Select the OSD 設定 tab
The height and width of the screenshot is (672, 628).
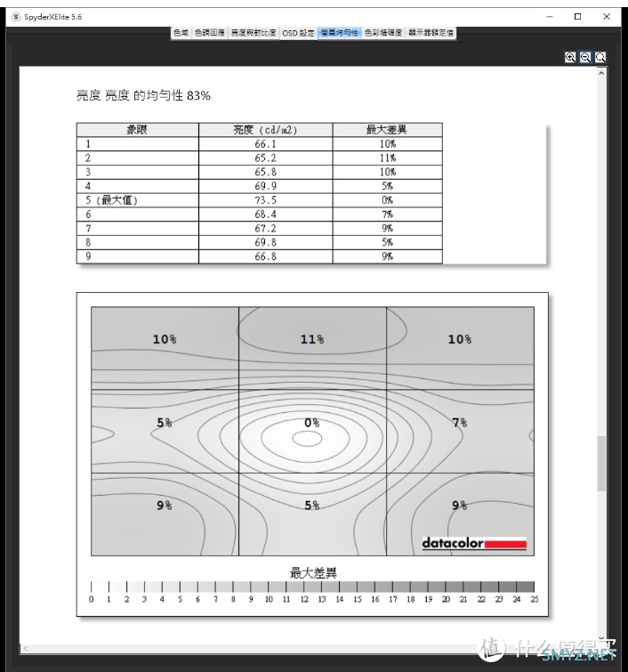(299, 33)
